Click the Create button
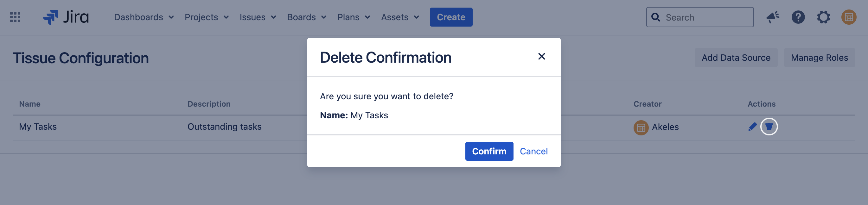The width and height of the screenshot is (868, 205). click(x=451, y=17)
